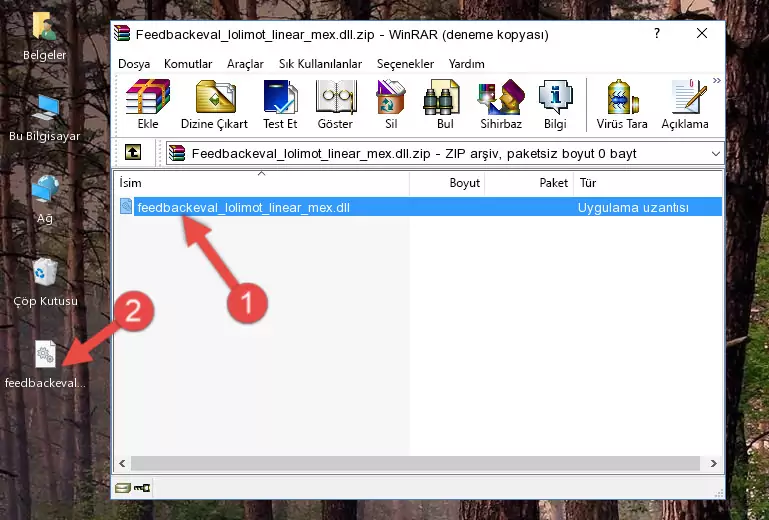
Task: Click the Uygulama uzantısı type cell
Action: pos(633,208)
